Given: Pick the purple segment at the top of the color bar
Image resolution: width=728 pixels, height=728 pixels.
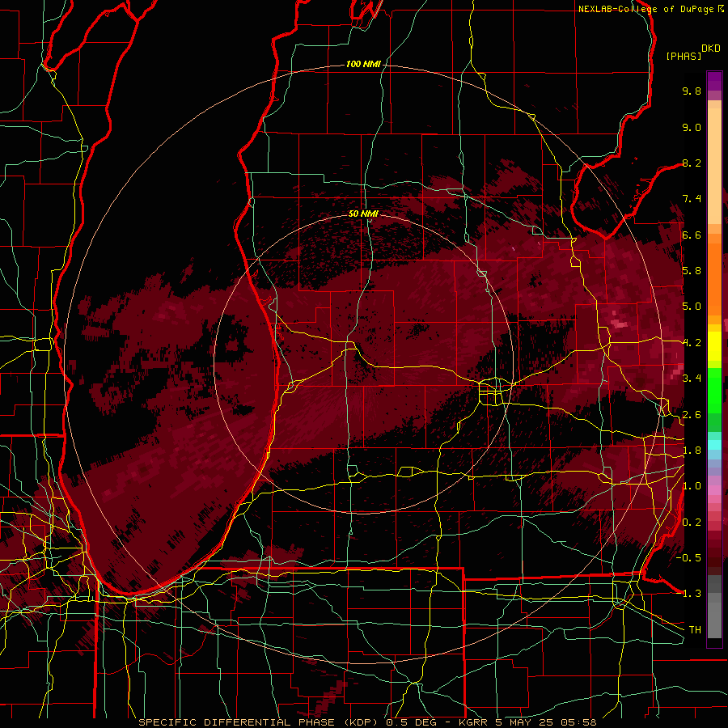Looking at the screenshot, I should click(714, 81).
